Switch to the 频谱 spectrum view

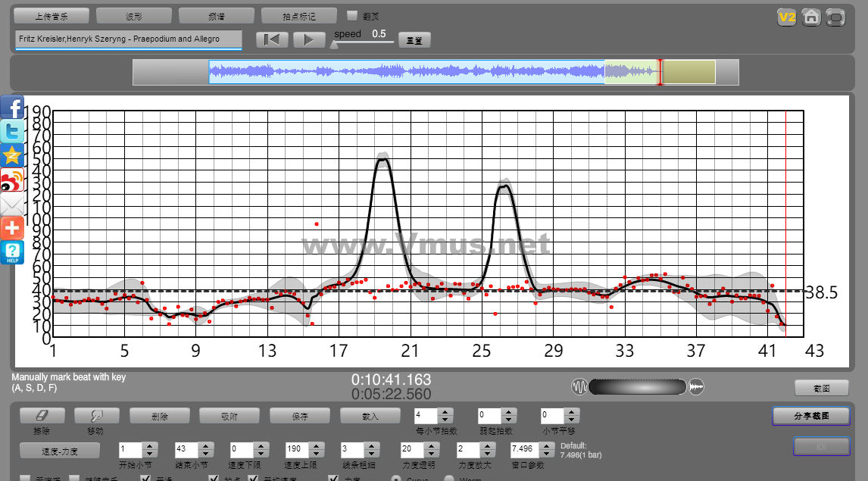(216, 16)
